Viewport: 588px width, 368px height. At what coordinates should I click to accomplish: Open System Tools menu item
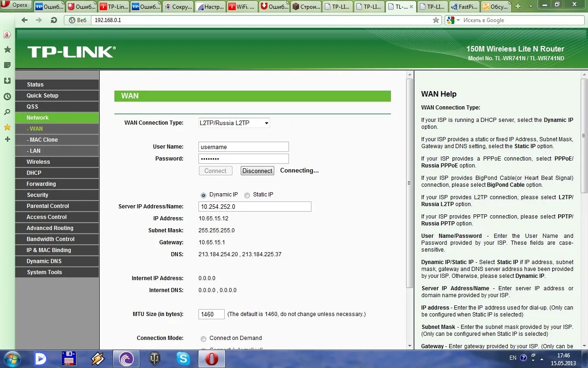coord(57,272)
